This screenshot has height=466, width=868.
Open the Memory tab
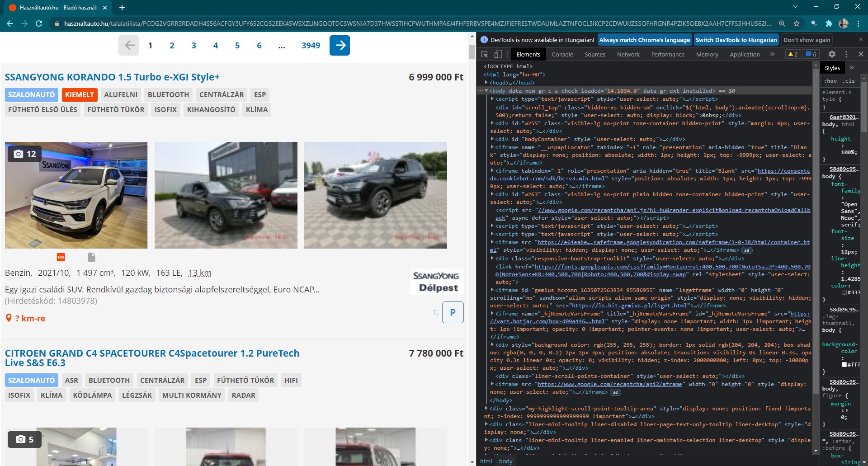pyautogui.click(x=707, y=54)
